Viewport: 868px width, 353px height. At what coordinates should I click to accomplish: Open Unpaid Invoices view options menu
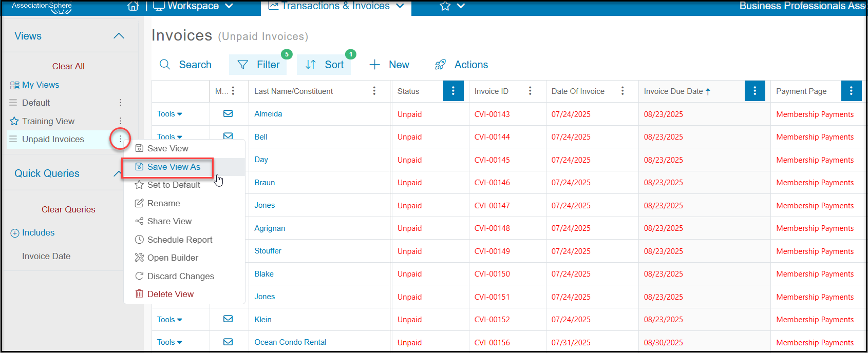click(x=120, y=139)
